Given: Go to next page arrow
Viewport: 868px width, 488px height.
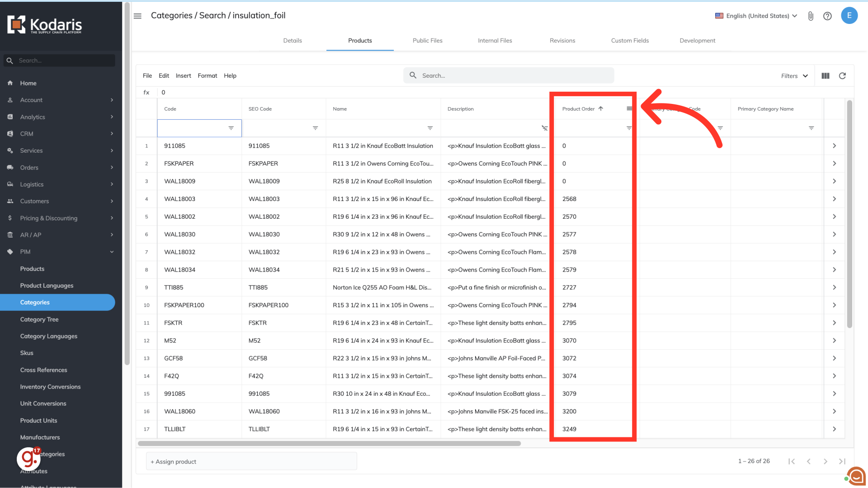Looking at the screenshot, I should pyautogui.click(x=826, y=461).
